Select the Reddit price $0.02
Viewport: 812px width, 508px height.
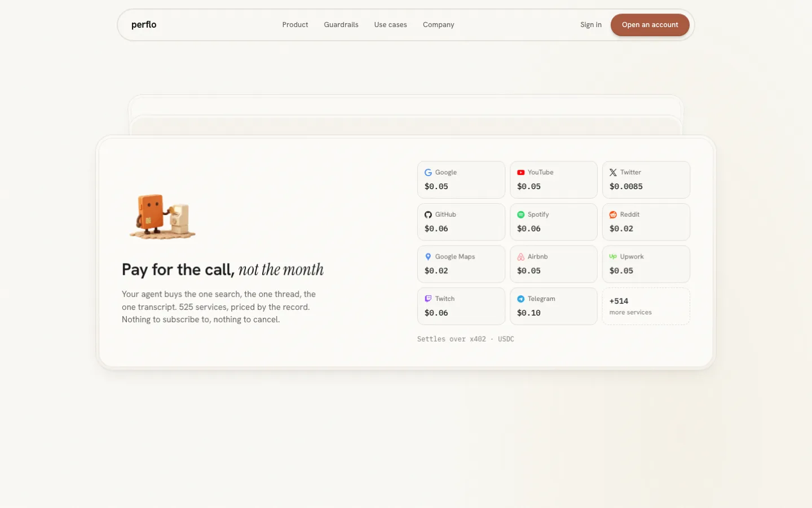tap(621, 229)
